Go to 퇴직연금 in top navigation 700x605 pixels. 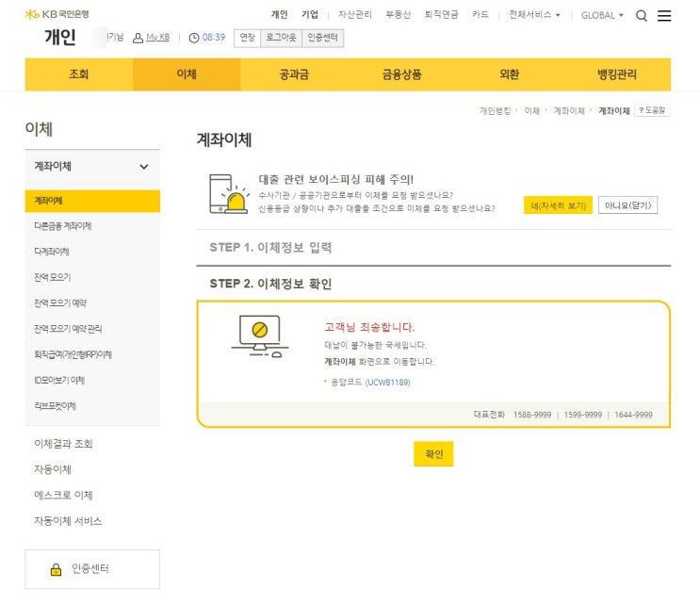pyautogui.click(x=441, y=15)
